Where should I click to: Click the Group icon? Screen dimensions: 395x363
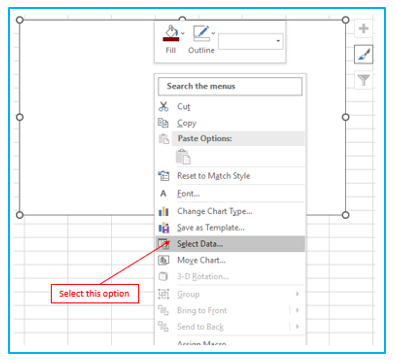[163, 294]
